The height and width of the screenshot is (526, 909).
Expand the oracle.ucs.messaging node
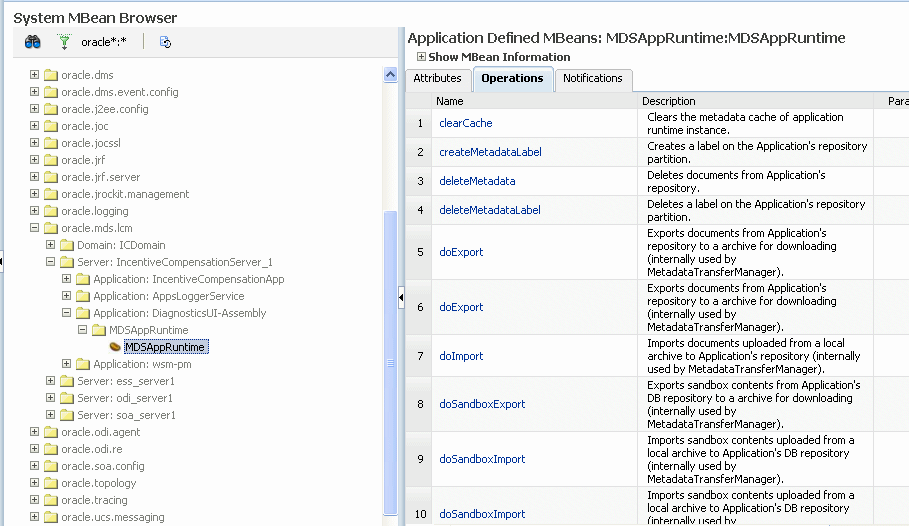34,517
